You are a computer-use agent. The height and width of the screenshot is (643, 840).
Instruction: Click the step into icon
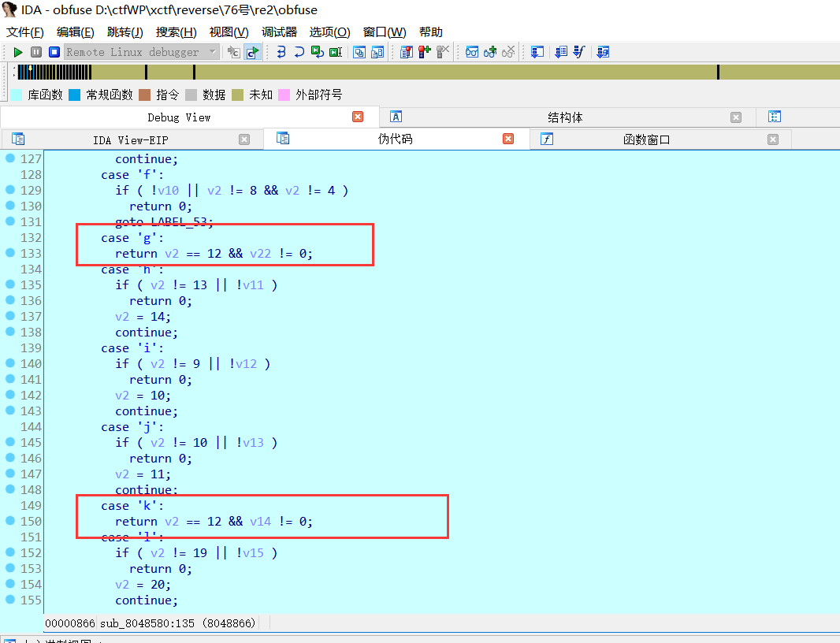pyautogui.click(x=281, y=52)
